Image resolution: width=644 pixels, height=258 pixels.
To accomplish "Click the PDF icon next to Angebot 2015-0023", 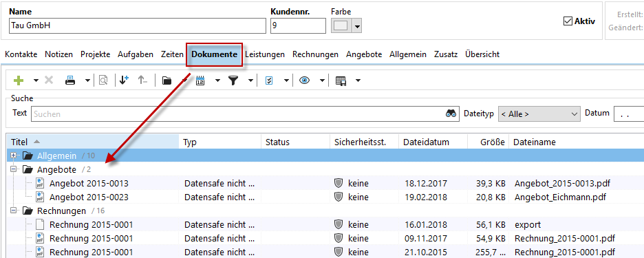I will coord(40,197).
